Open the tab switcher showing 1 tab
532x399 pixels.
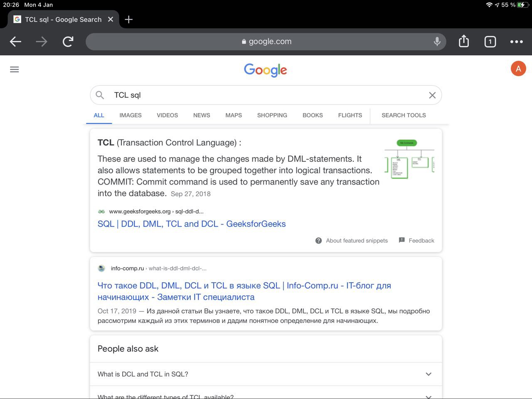(490, 42)
